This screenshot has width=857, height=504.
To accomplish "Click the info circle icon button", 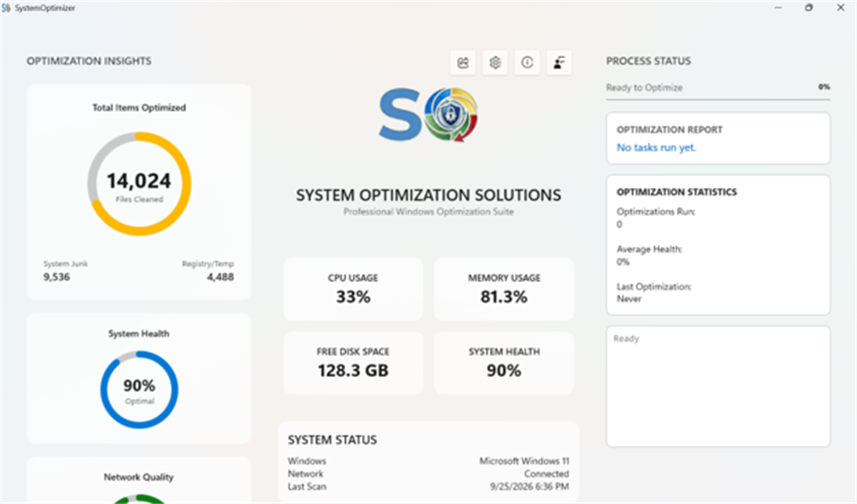I will click(x=526, y=63).
